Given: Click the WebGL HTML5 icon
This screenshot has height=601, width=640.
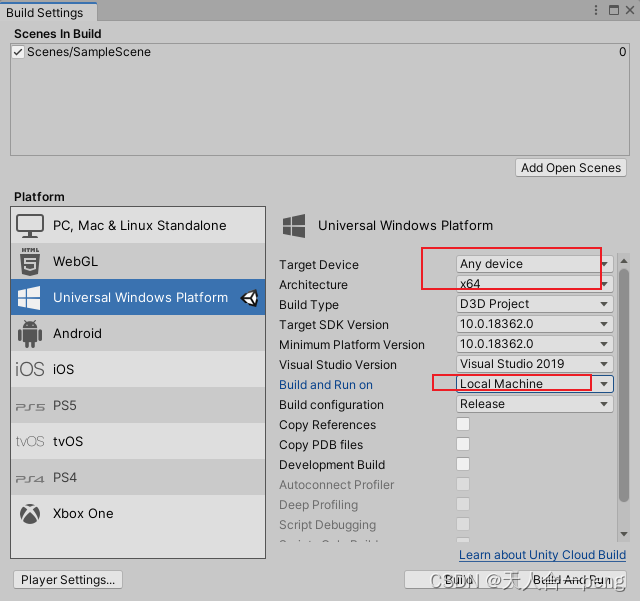Looking at the screenshot, I should [x=30, y=261].
